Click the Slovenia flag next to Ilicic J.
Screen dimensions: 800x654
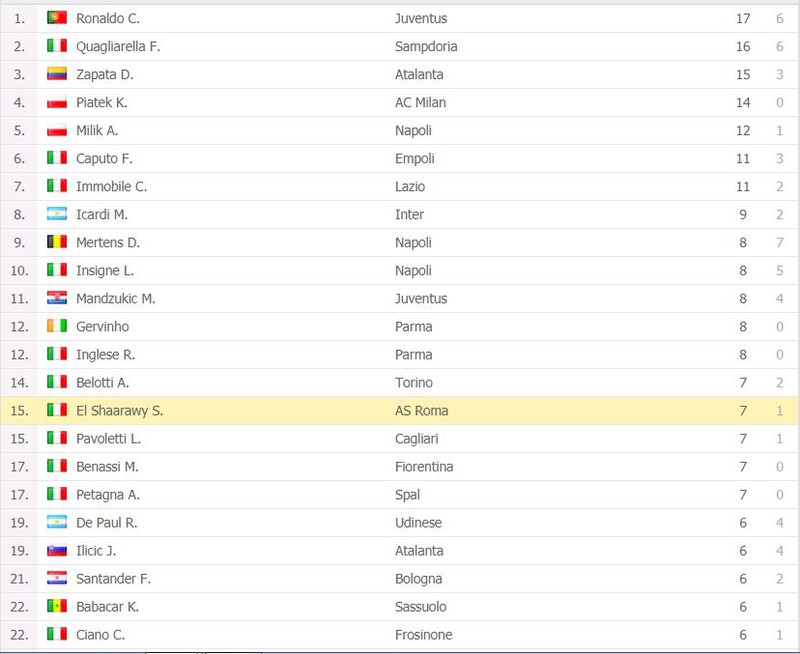(57, 550)
